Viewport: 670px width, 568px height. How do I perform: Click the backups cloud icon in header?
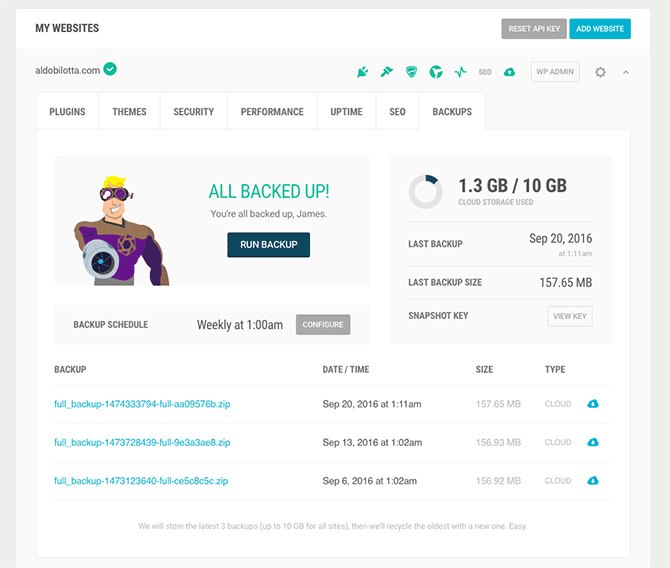click(510, 72)
